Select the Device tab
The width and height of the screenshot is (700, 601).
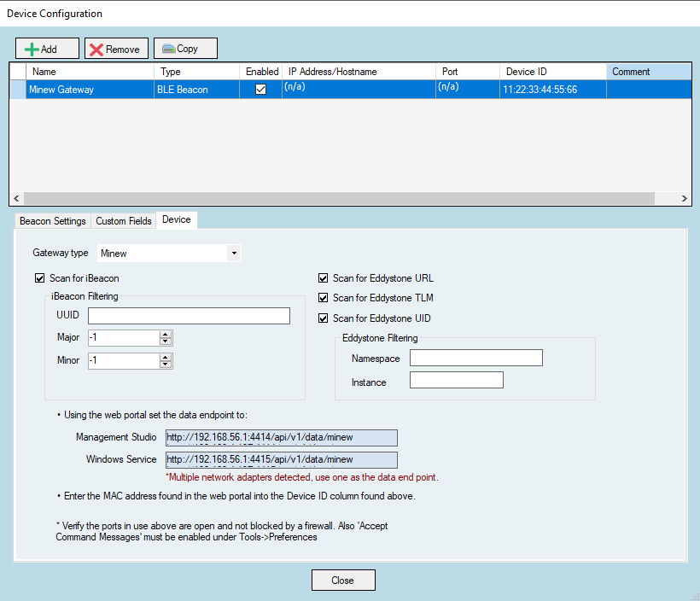click(176, 219)
